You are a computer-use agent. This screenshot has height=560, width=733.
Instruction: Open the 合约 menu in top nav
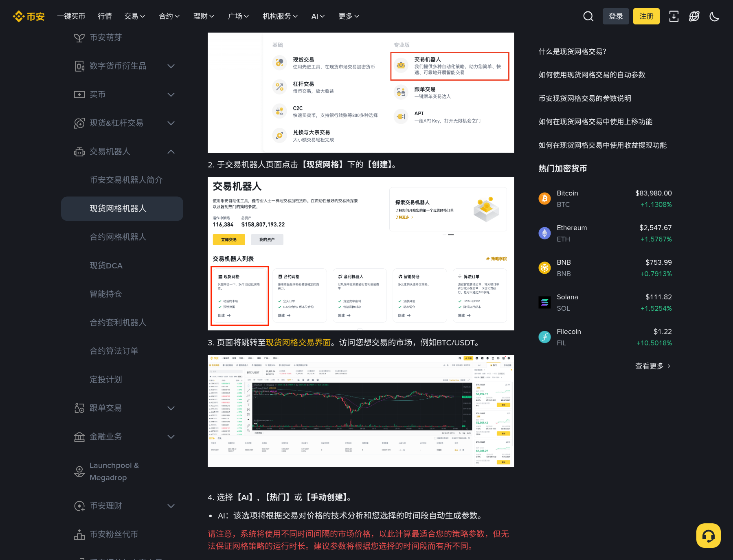169,16
